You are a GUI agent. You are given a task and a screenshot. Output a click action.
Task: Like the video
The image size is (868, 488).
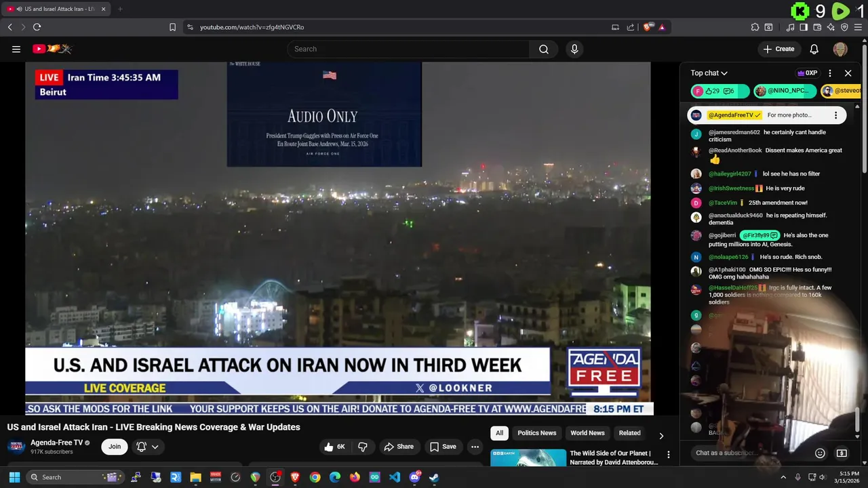click(x=336, y=447)
